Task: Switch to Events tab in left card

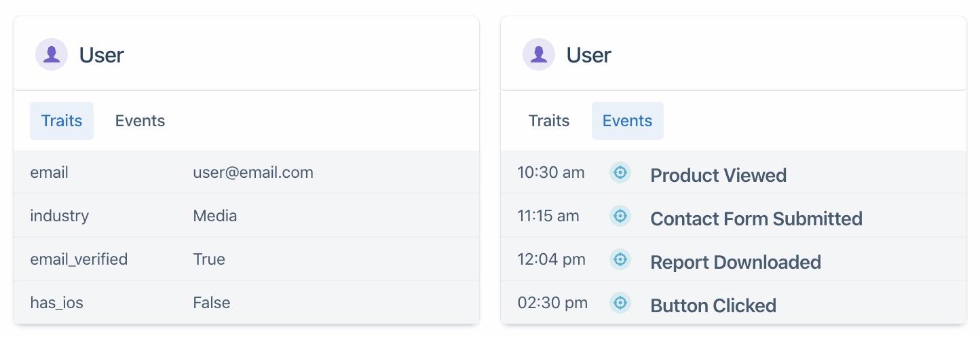Action: (140, 121)
